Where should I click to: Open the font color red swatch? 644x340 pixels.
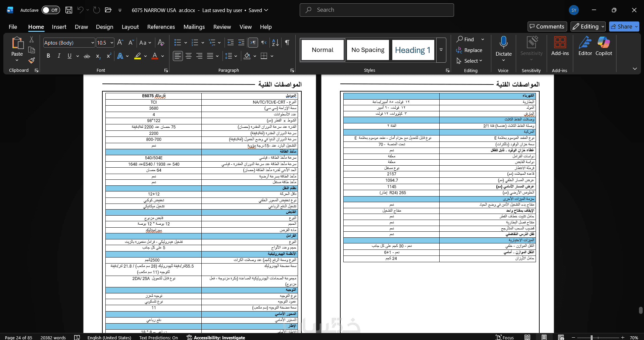point(155,56)
